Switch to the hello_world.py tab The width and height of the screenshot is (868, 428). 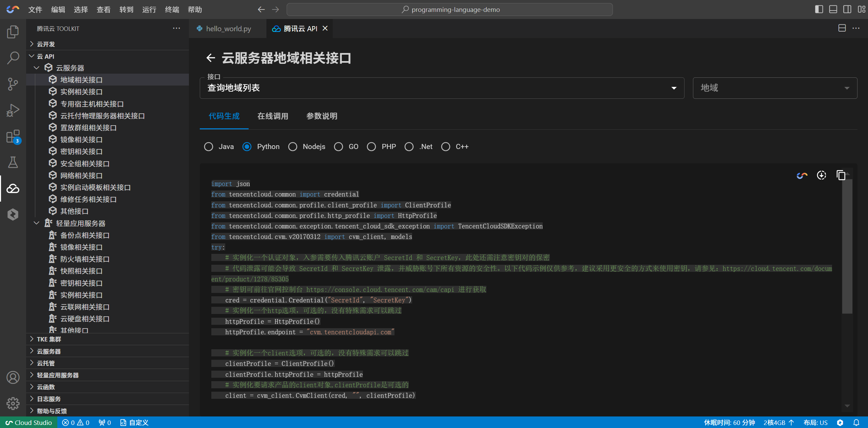pyautogui.click(x=228, y=29)
